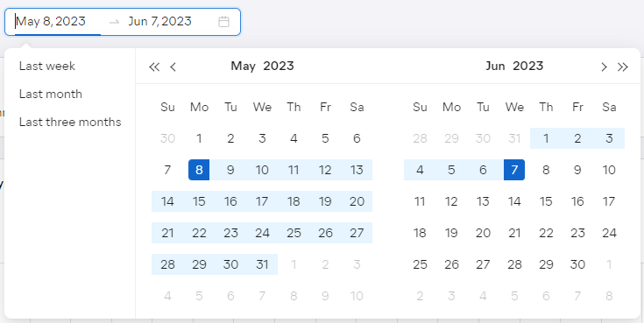
Task: Select June 30 in the calendar
Action: (x=577, y=264)
